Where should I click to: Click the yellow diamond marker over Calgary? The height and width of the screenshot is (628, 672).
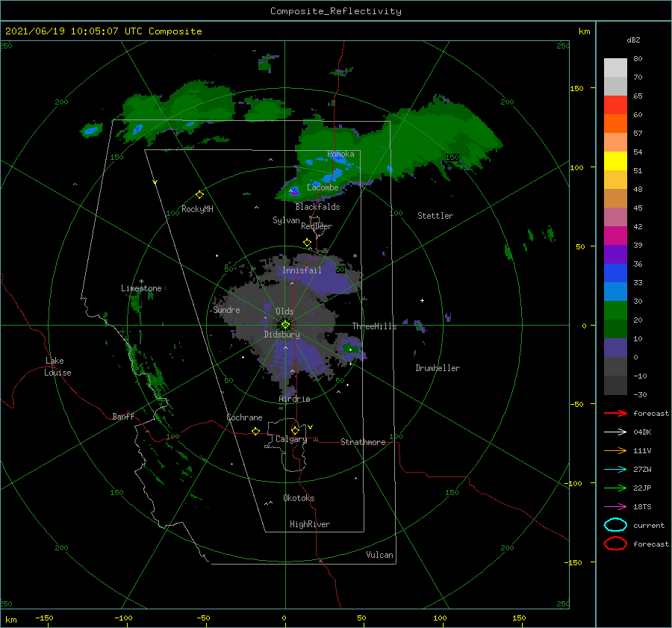[x=295, y=430]
